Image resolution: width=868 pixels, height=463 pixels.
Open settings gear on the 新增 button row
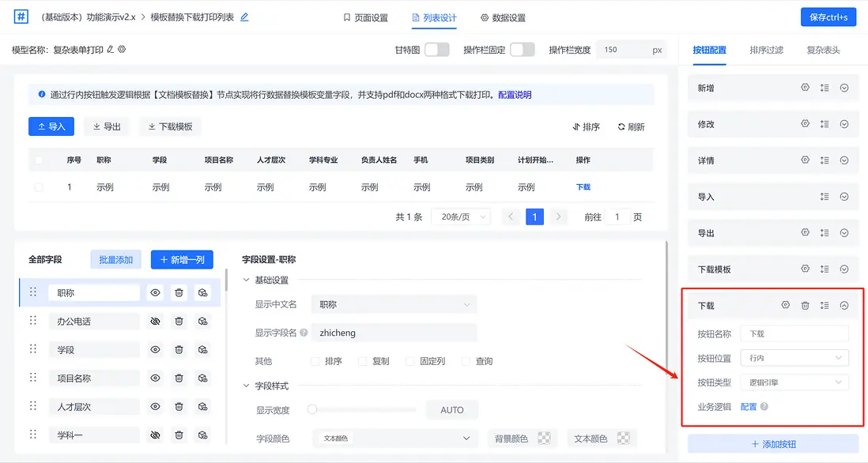805,88
